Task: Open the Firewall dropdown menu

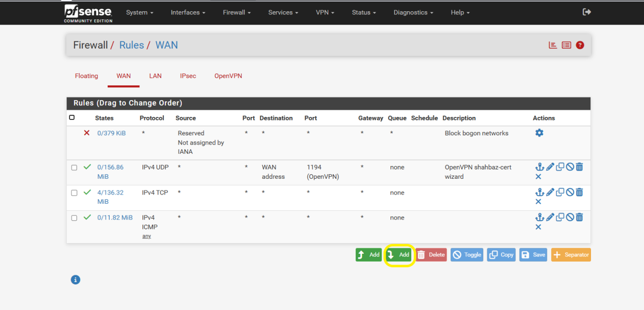Action: [x=237, y=12]
